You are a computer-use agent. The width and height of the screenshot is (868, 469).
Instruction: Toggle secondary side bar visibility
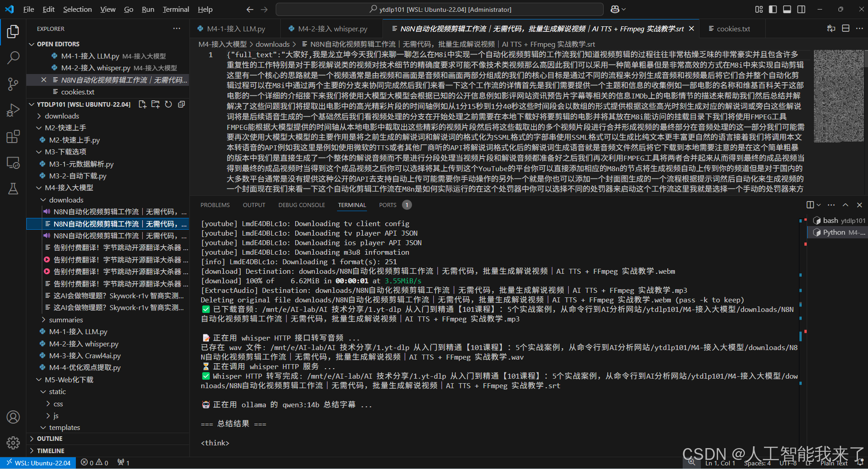pos(801,9)
